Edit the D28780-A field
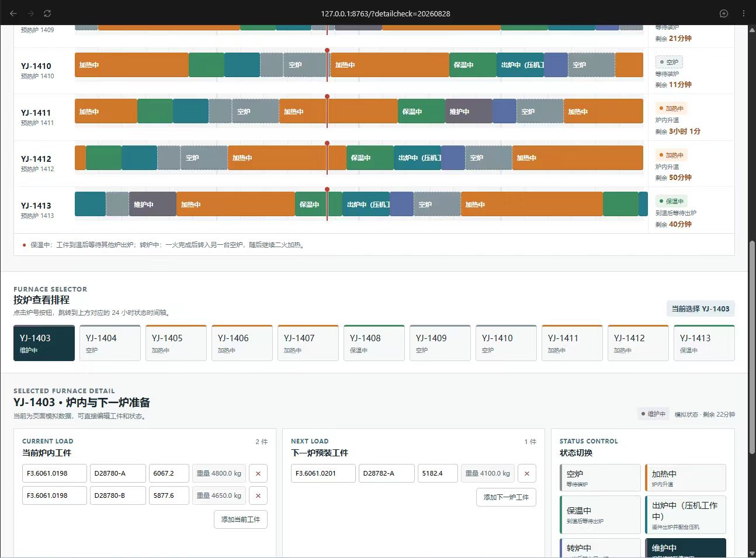The width and height of the screenshot is (756, 558). 117,473
